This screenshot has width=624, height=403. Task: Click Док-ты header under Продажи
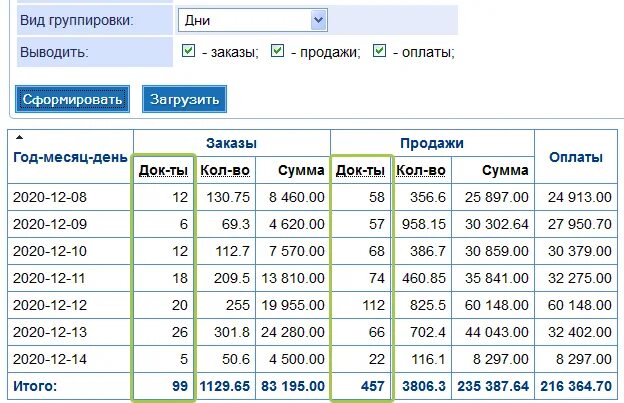pyautogui.click(x=360, y=171)
